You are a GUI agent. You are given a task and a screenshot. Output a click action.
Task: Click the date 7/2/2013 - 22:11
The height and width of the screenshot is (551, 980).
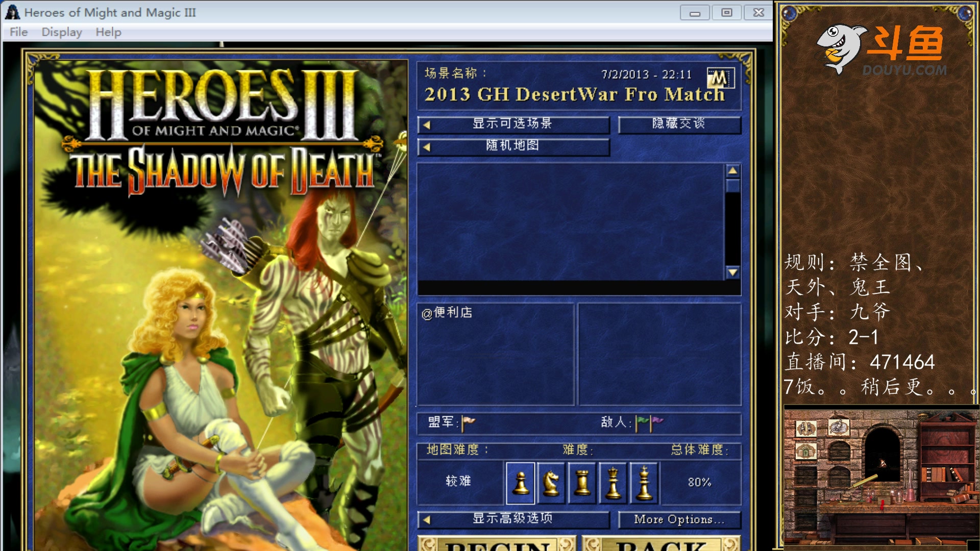pos(646,75)
